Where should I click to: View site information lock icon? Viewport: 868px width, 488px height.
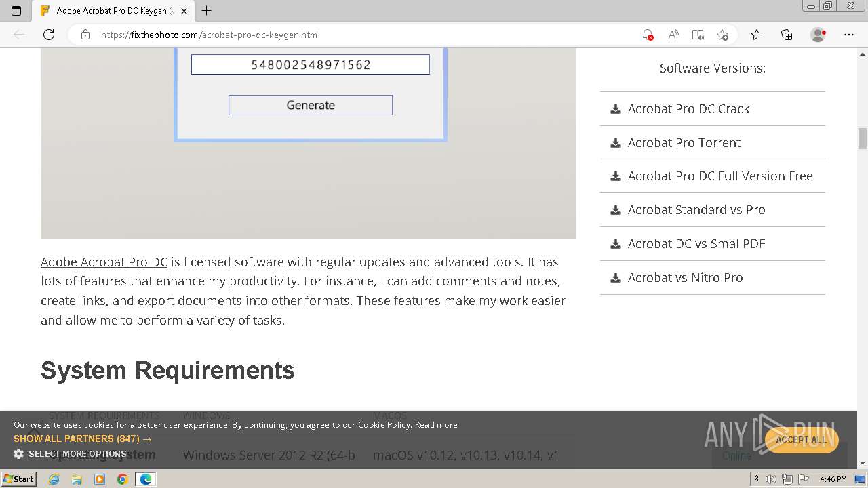pos(85,35)
